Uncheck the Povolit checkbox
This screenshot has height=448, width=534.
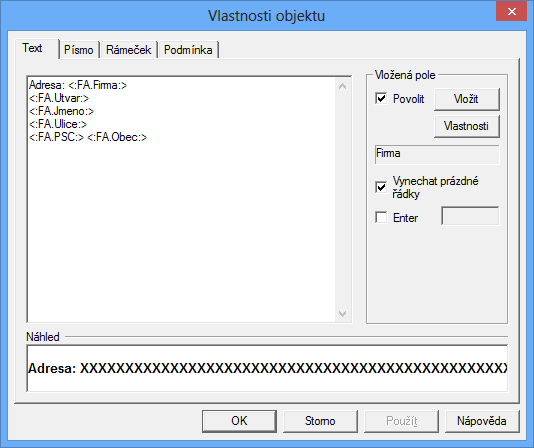click(381, 98)
